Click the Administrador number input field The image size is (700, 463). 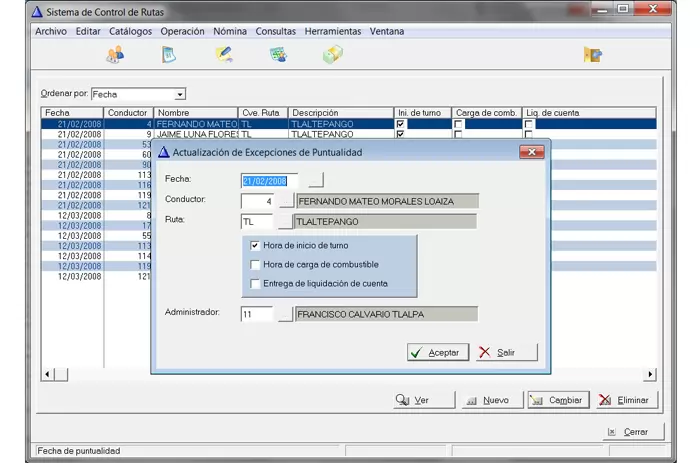tap(257, 314)
